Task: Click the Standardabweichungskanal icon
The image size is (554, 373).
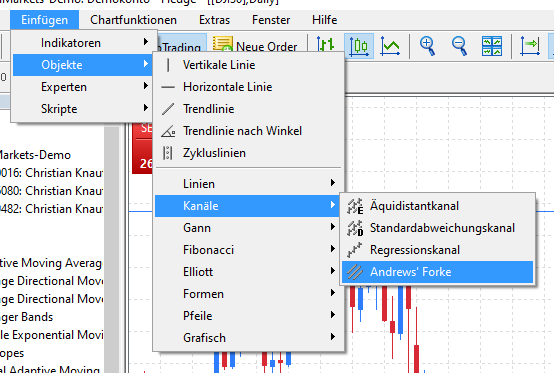Action: [355, 228]
